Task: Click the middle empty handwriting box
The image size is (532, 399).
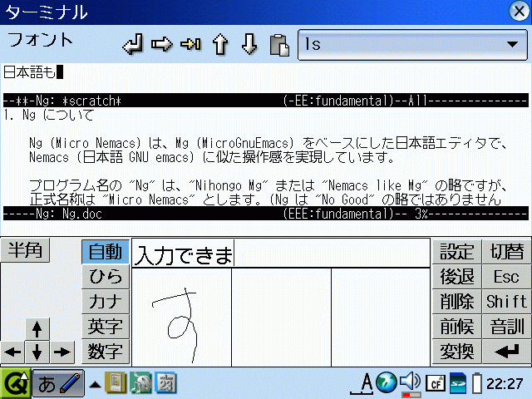Action: point(281,318)
